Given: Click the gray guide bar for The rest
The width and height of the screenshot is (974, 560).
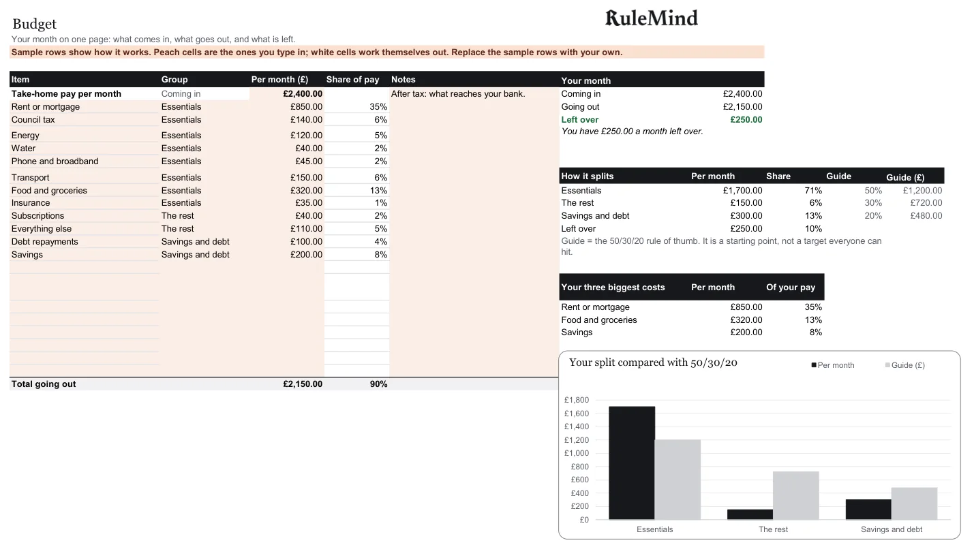Looking at the screenshot, I should point(796,496).
